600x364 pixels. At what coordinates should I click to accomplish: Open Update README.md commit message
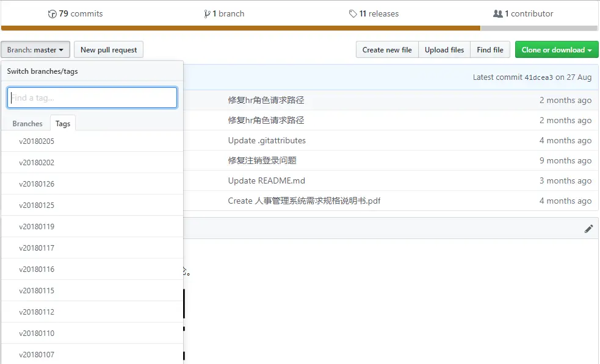[266, 180]
